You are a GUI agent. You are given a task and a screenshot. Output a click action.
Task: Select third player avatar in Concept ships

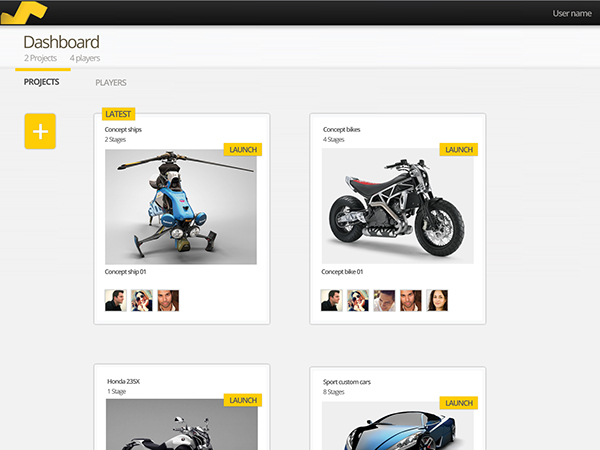pyautogui.click(x=168, y=300)
